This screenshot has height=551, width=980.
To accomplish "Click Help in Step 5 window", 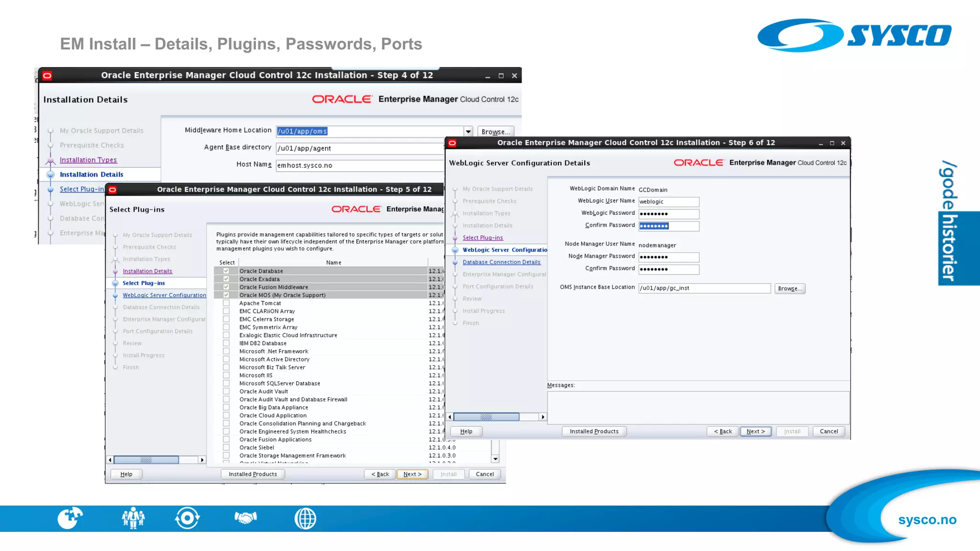I will [126, 474].
